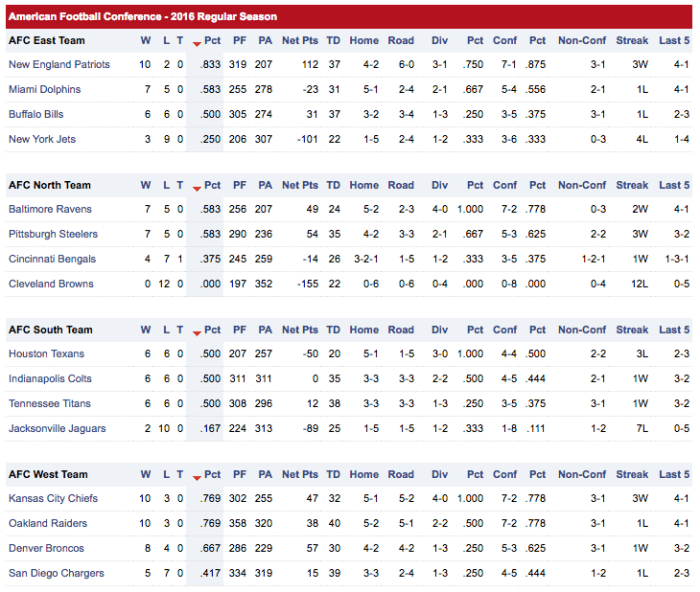Sort AFC South table by Streak header

(x=632, y=330)
